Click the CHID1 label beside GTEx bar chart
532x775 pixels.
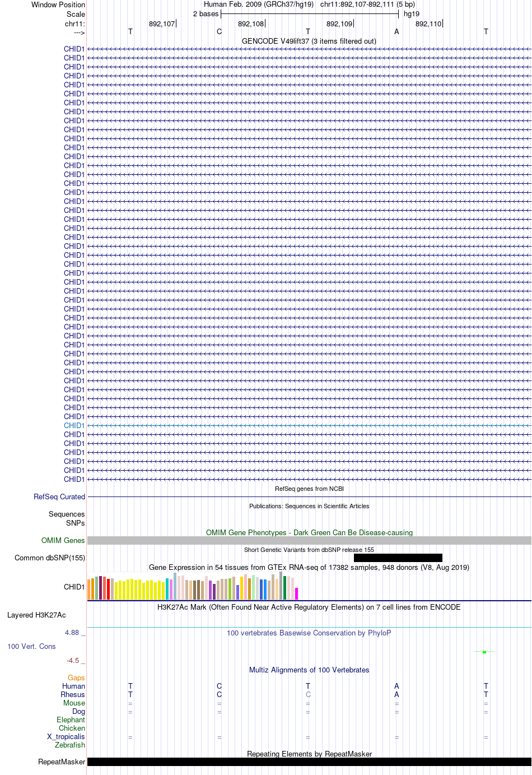74,587
